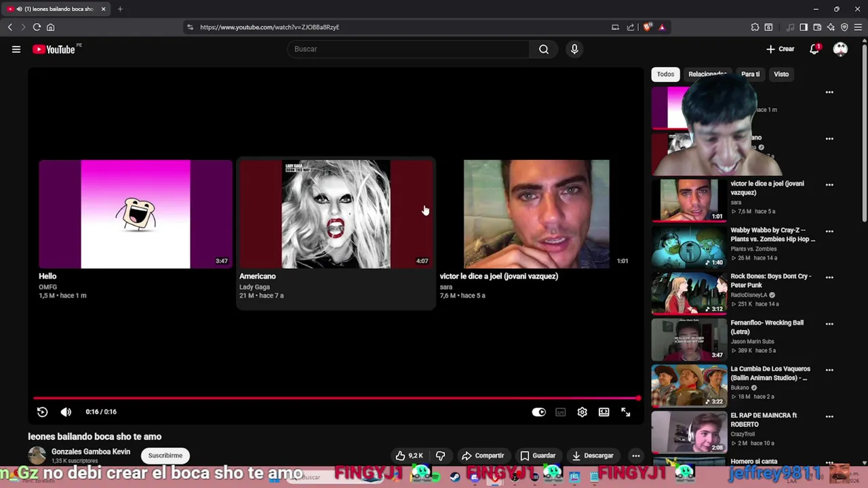
Task: Like the video with 9,2 K likes
Action: pyautogui.click(x=409, y=455)
